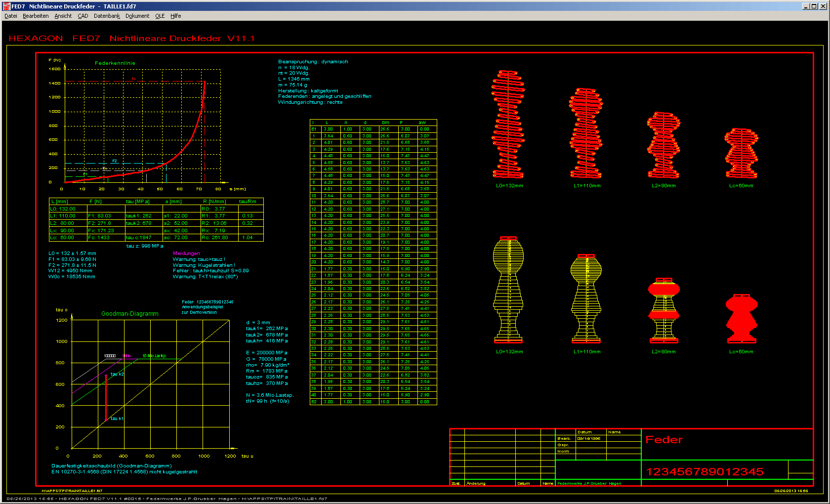Click the red coiled spring drawing above top L0=132mm
Image resolution: width=830 pixels, height=504 pixels.
(x=508, y=125)
